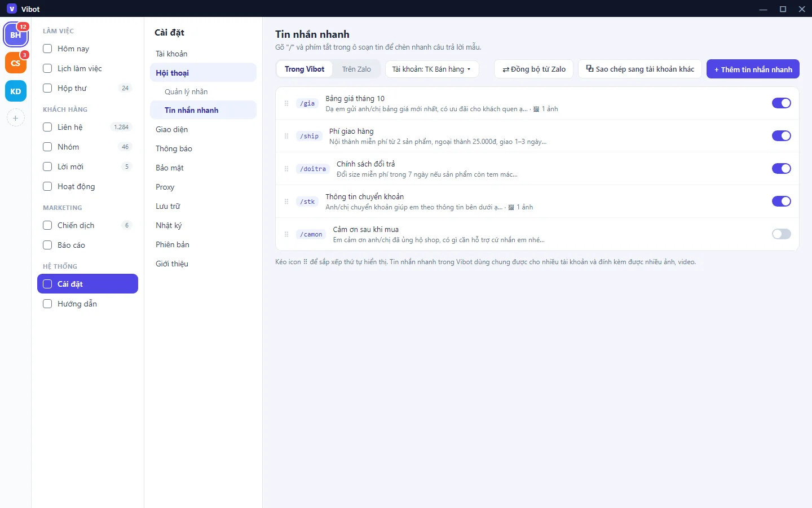
Task: Select the Trong Vibot tab
Action: 304,69
